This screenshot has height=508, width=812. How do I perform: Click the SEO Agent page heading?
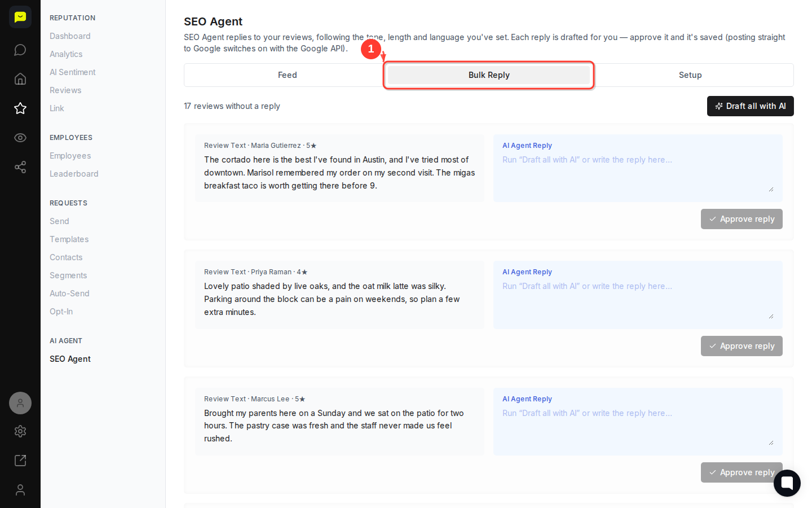[213, 21]
